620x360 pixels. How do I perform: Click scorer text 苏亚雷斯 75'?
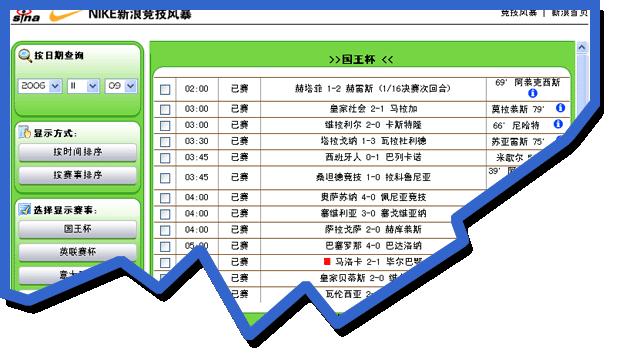coord(518,142)
